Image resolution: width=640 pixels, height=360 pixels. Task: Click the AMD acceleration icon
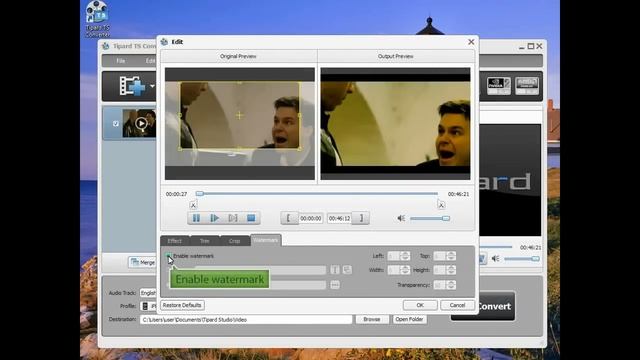[527, 86]
